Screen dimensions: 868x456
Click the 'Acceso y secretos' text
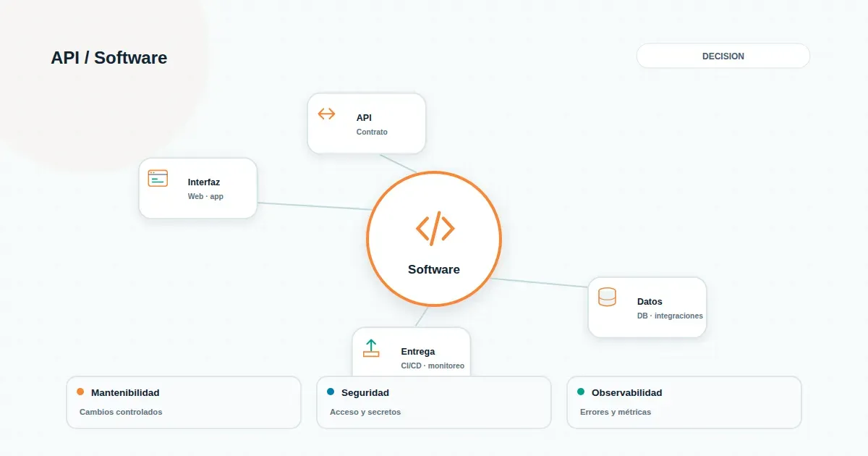[365, 412]
